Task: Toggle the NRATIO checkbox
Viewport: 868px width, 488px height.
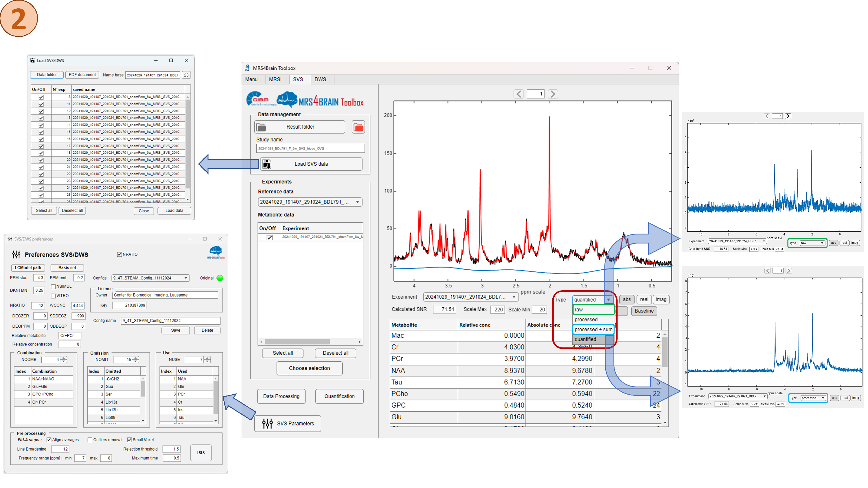Action: [119, 254]
